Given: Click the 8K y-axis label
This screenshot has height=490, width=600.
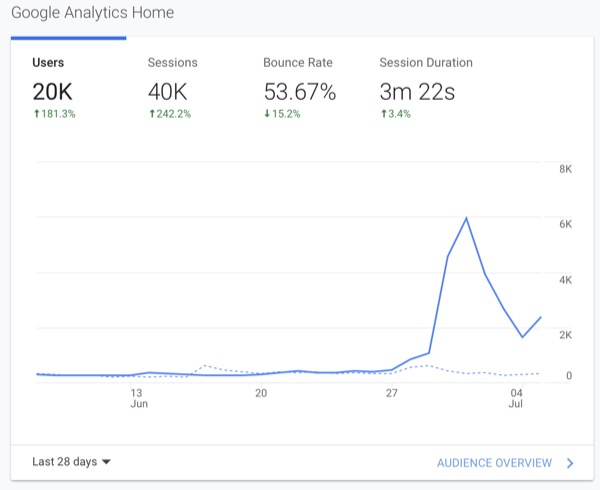Looking at the screenshot, I should [x=566, y=169].
